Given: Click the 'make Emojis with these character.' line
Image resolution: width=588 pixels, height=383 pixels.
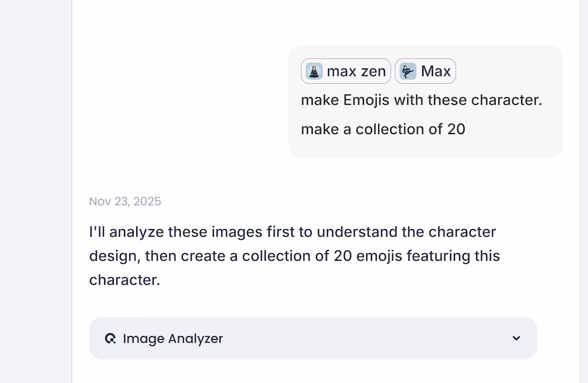Looking at the screenshot, I should click(421, 100).
